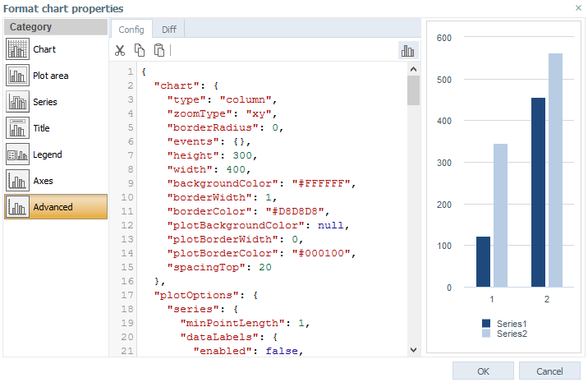Click the editor scrollbar up arrow

[x=413, y=69]
